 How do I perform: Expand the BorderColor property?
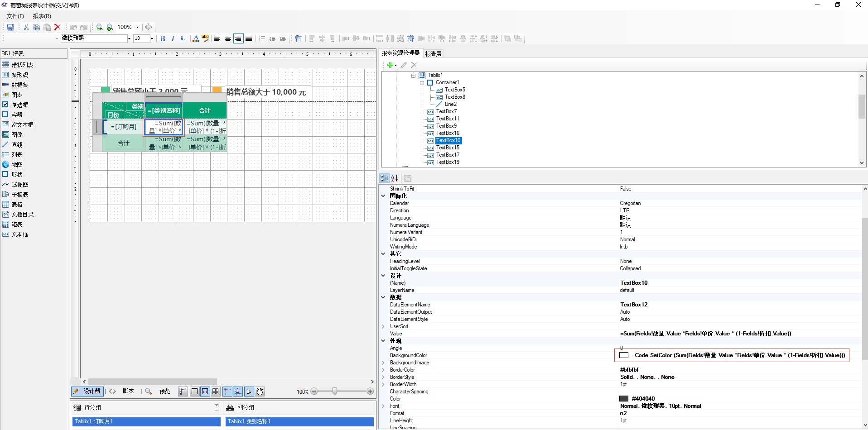click(x=383, y=370)
